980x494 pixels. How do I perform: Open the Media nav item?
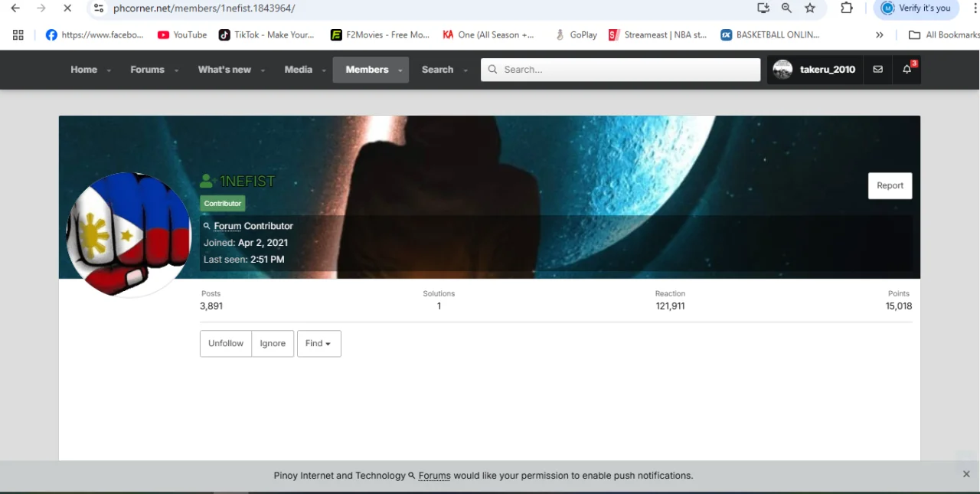(298, 70)
